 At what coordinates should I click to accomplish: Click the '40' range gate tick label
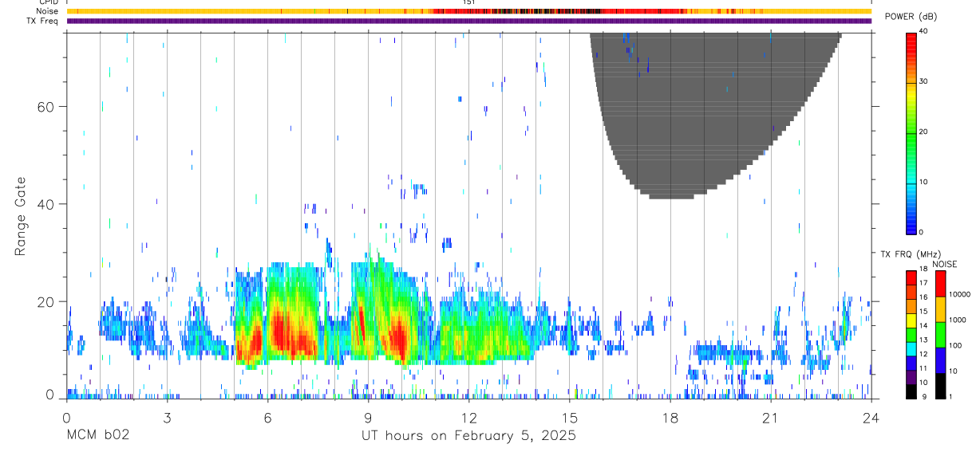pyautogui.click(x=47, y=204)
